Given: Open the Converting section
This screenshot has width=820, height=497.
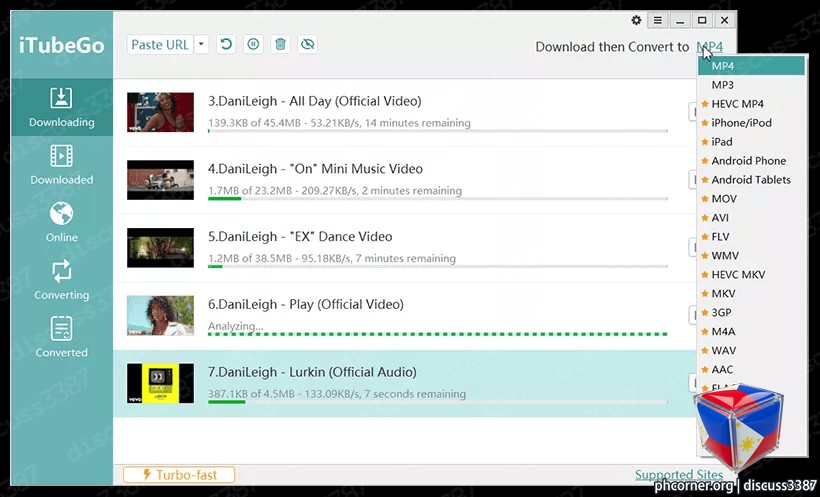Looking at the screenshot, I should tap(62, 280).
